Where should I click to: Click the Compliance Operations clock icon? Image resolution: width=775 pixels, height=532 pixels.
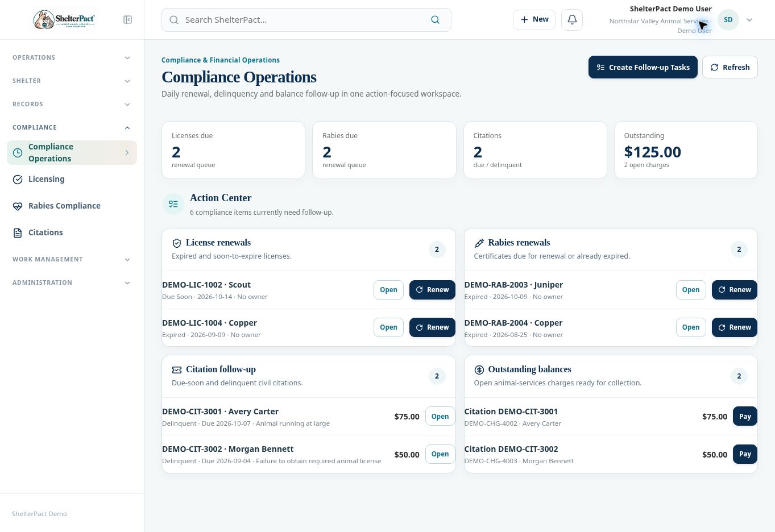coord(18,153)
